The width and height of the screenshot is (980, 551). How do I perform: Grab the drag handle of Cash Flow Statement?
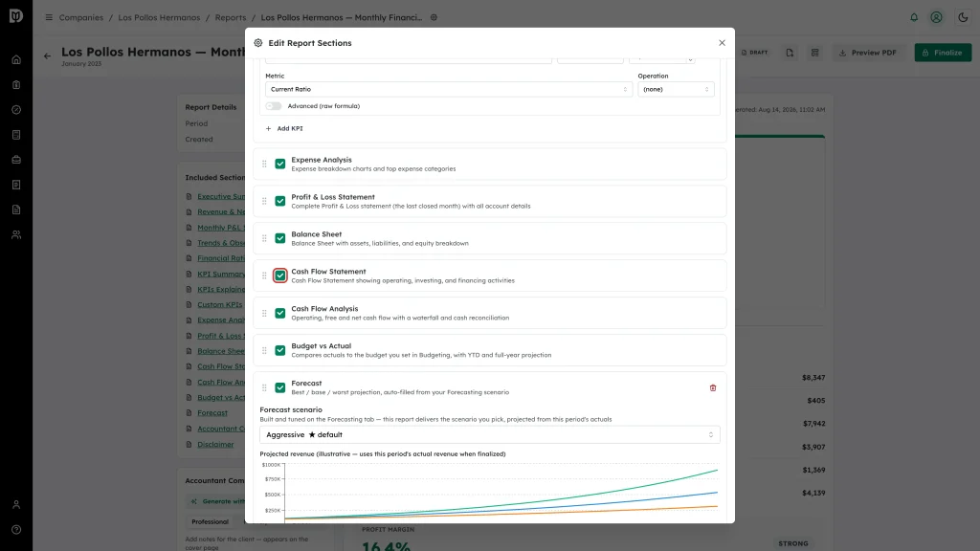264,275
